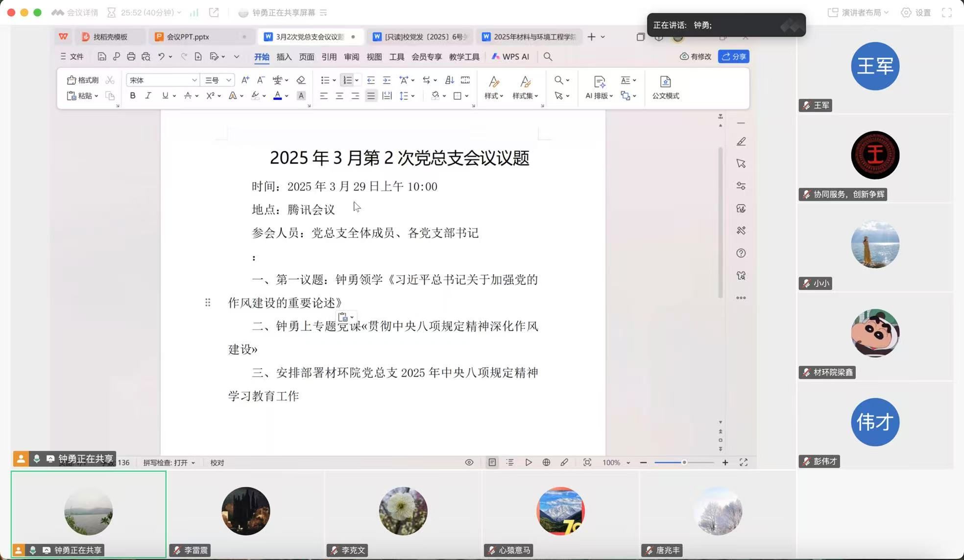
Task: Click the clear formatting eraser icon
Action: tap(301, 80)
